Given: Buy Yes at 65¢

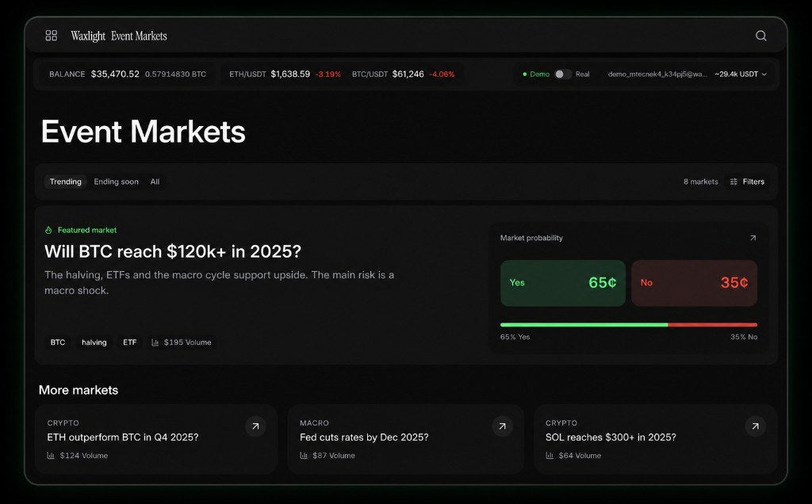Looking at the screenshot, I should coord(563,283).
